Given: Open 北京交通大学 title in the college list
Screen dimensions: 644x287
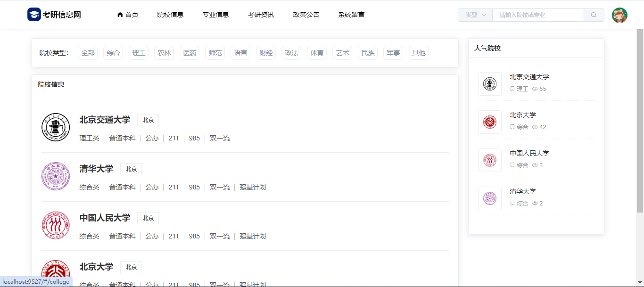Looking at the screenshot, I should click(x=105, y=120).
